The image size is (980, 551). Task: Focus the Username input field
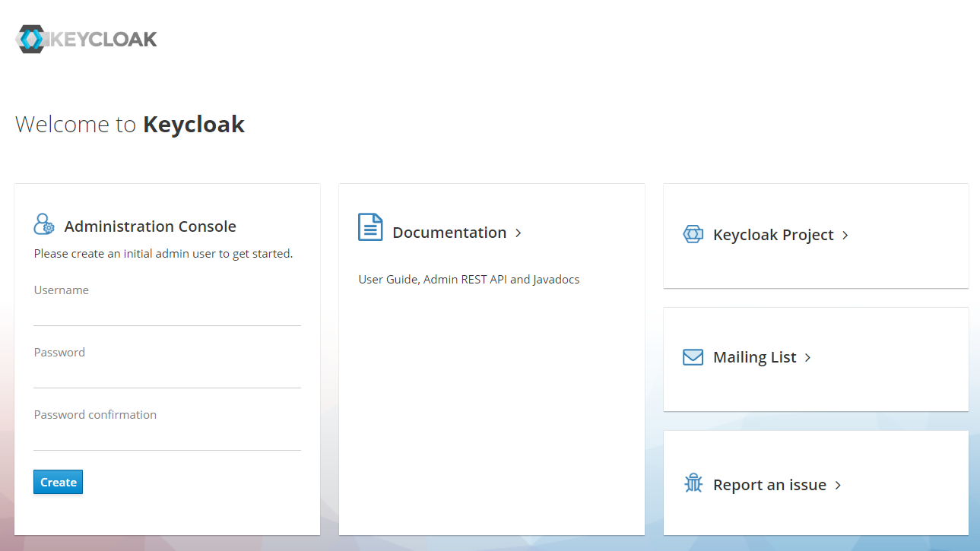[167, 314]
